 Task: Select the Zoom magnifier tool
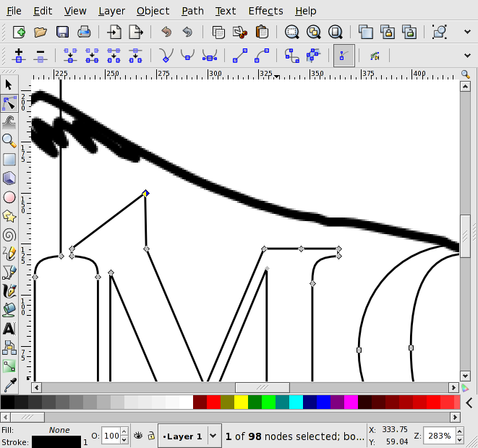[9, 140]
